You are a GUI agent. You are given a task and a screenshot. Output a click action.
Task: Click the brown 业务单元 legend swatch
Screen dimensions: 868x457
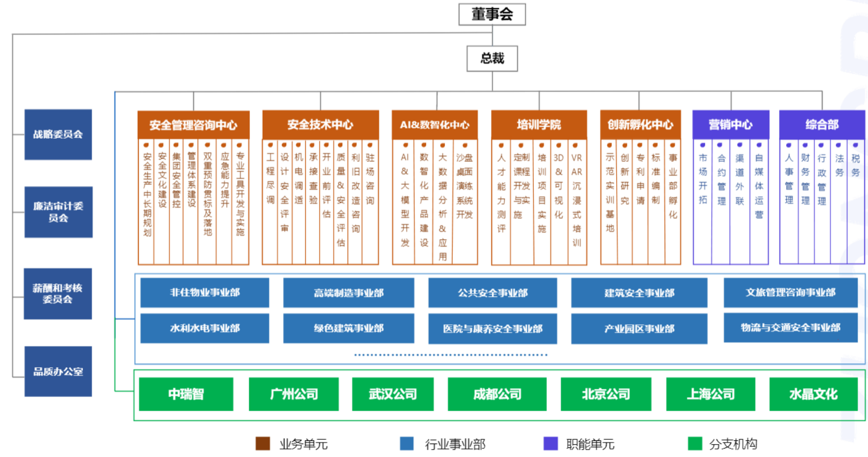[263, 444]
